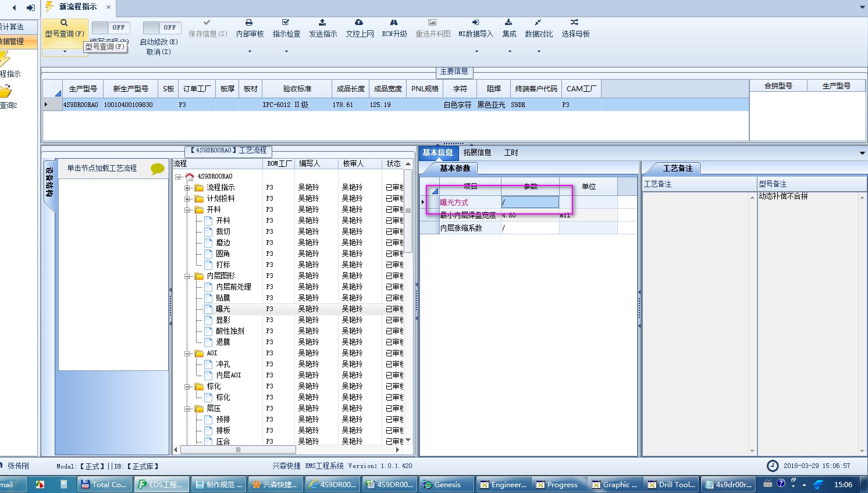
Task: Expand the 流程指示 tree folder
Action: [x=188, y=187]
